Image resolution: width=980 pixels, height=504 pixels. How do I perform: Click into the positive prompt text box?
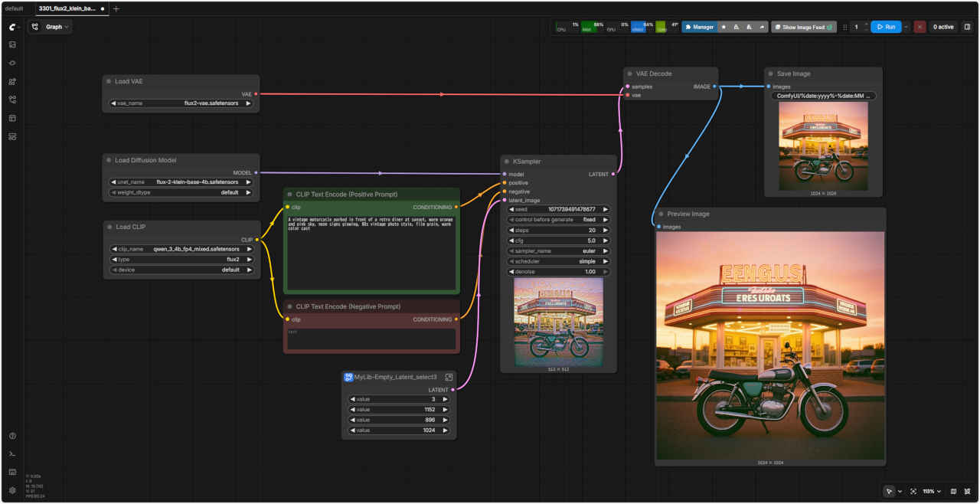pos(371,253)
